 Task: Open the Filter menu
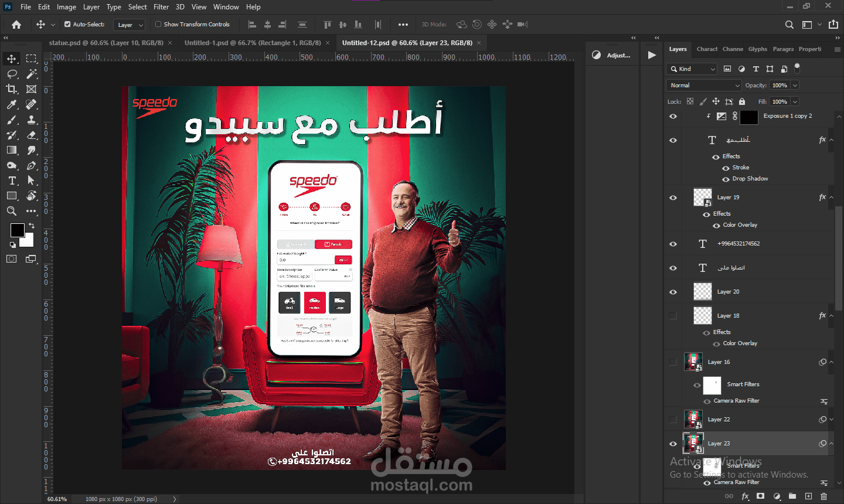(x=161, y=7)
